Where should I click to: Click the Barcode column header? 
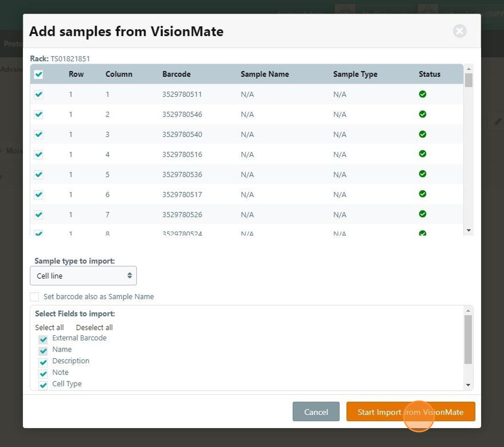(176, 74)
